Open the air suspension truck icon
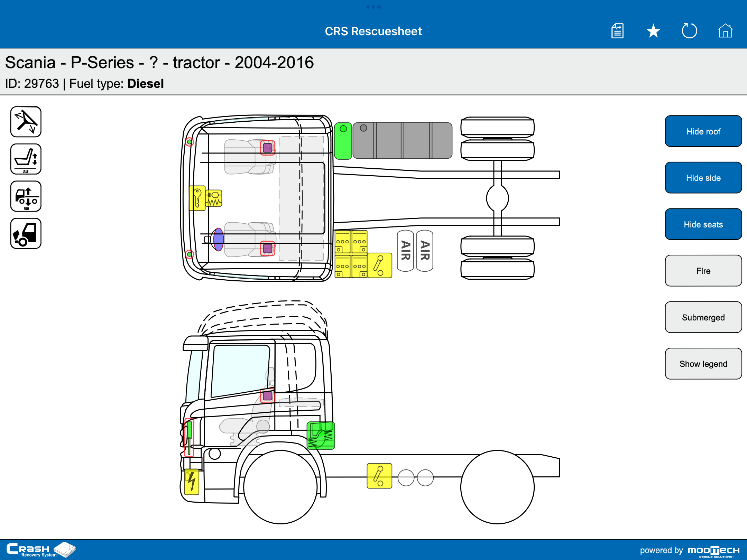 [26, 196]
